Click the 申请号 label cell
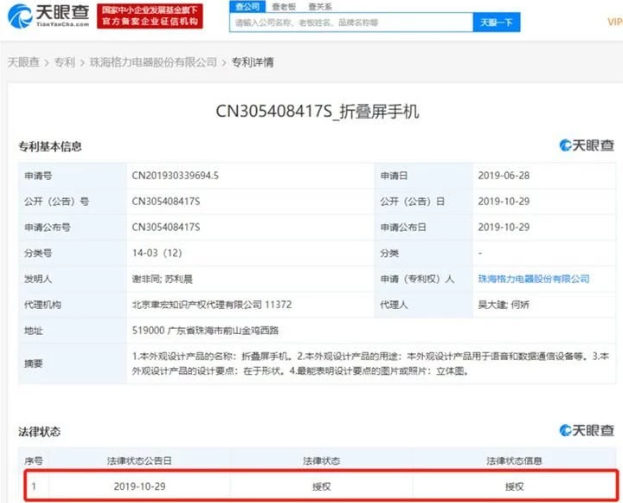The image size is (623, 503). [x=73, y=176]
